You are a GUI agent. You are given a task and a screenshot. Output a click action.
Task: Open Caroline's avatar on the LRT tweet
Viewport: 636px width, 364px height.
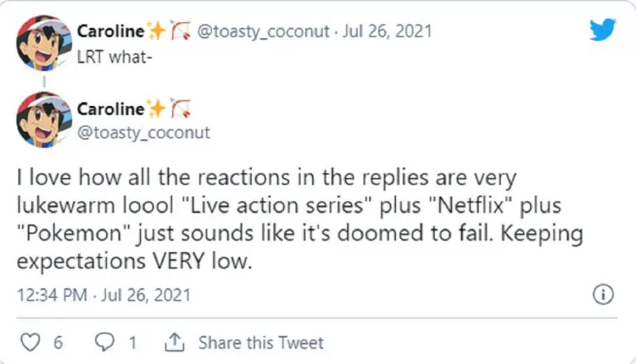coord(42,43)
